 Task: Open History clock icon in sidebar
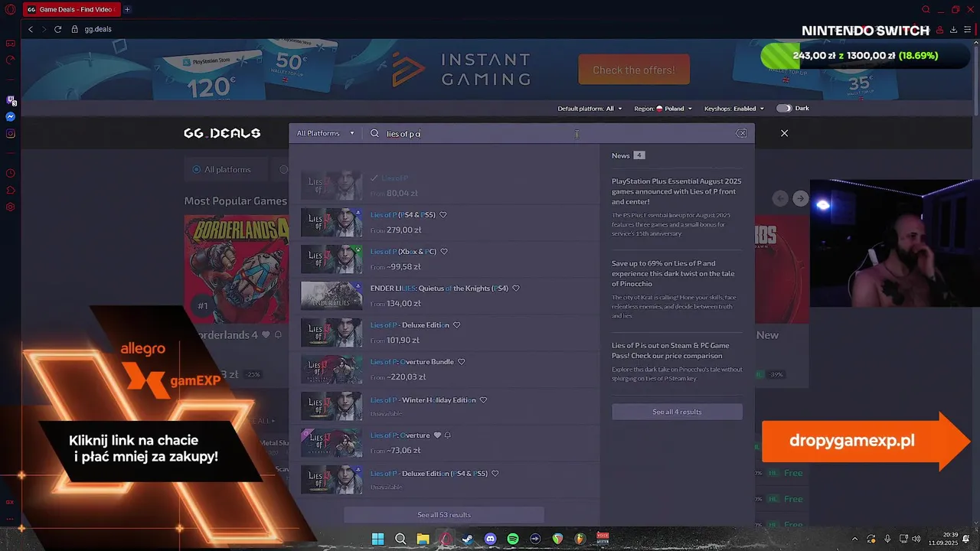click(x=11, y=174)
